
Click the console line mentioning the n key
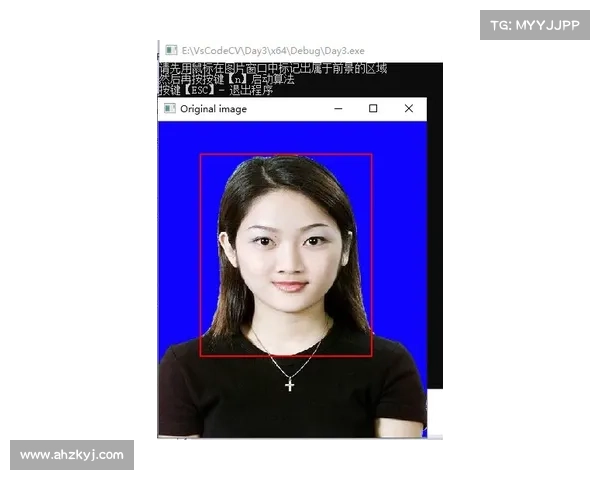(x=226, y=79)
